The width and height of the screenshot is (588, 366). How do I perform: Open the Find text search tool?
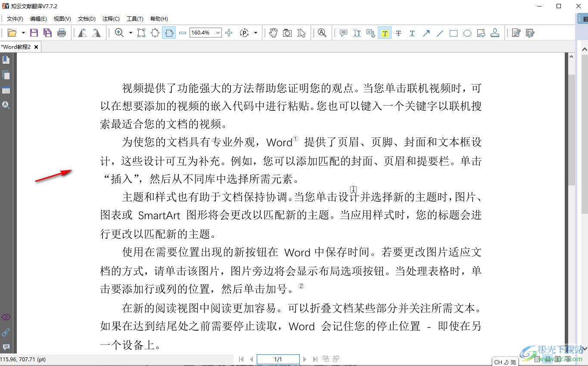click(x=322, y=33)
